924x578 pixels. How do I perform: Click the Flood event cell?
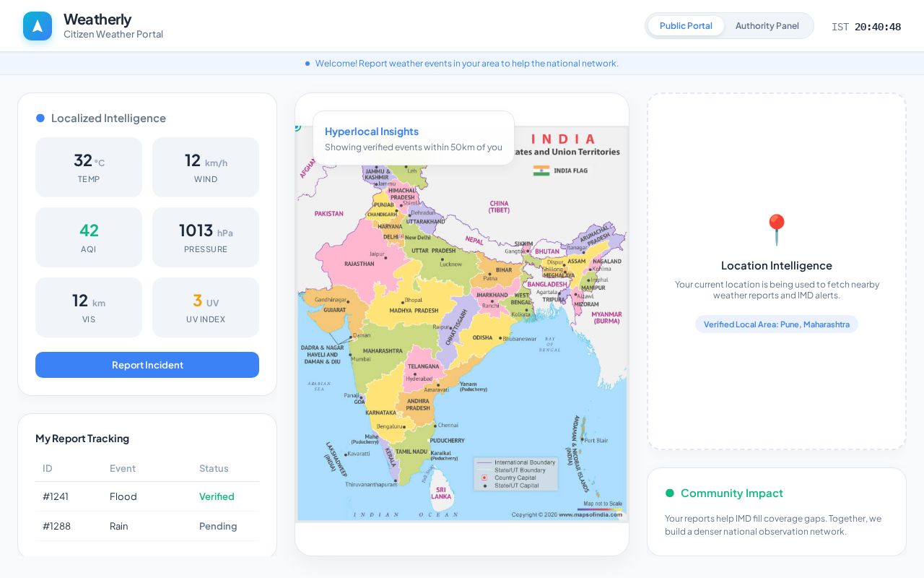(123, 496)
